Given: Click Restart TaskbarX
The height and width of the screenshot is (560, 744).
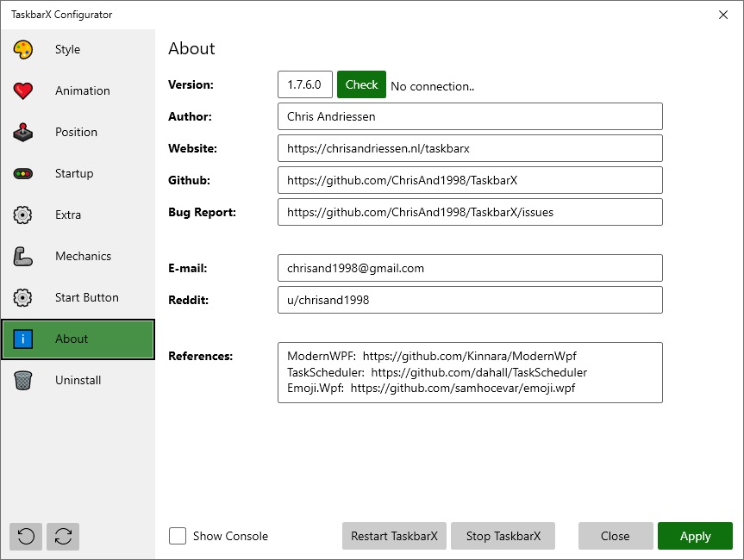Looking at the screenshot, I should [x=394, y=536].
